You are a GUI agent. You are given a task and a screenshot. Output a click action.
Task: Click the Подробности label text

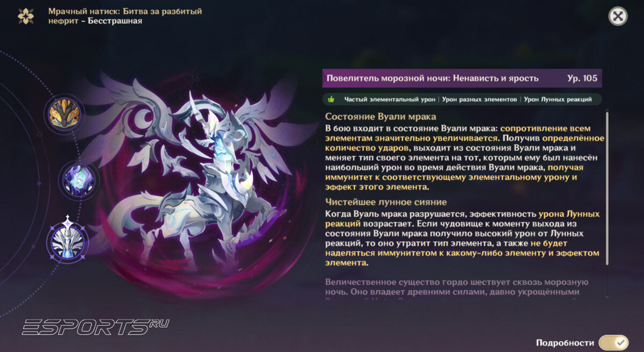[565, 342]
